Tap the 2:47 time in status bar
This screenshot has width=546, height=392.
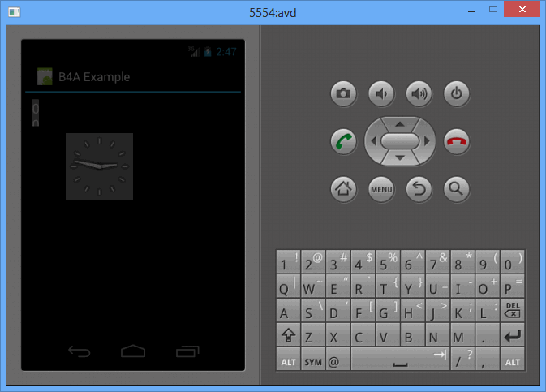point(226,52)
